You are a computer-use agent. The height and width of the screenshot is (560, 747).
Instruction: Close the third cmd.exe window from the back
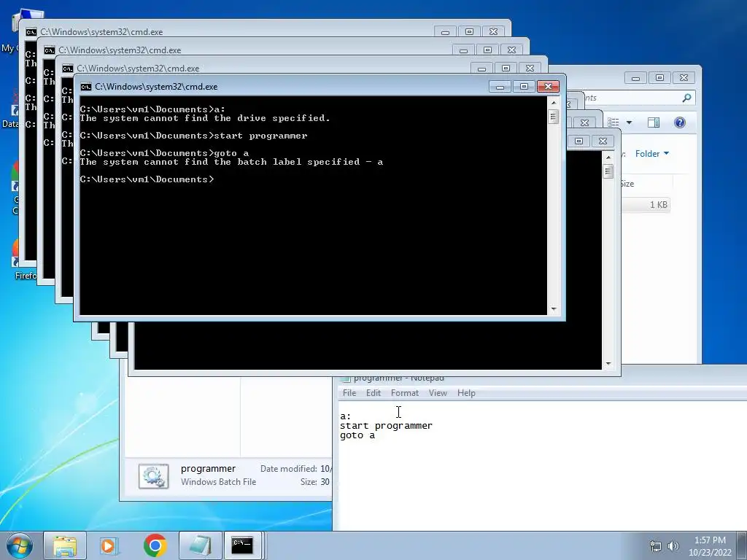530,68
